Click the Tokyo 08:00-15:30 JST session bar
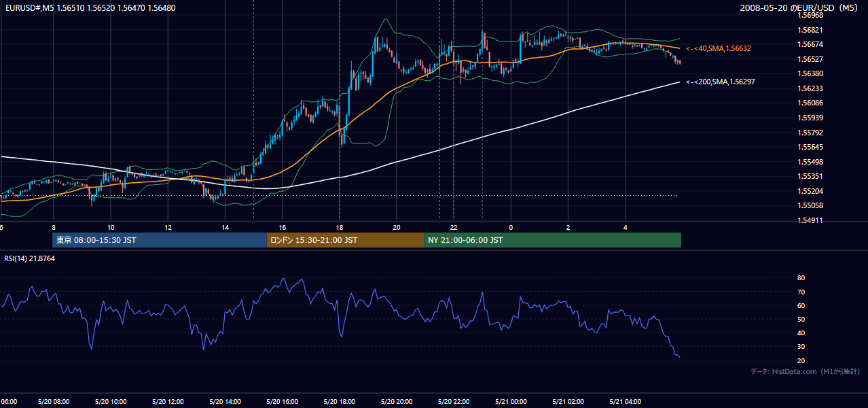 click(160, 240)
